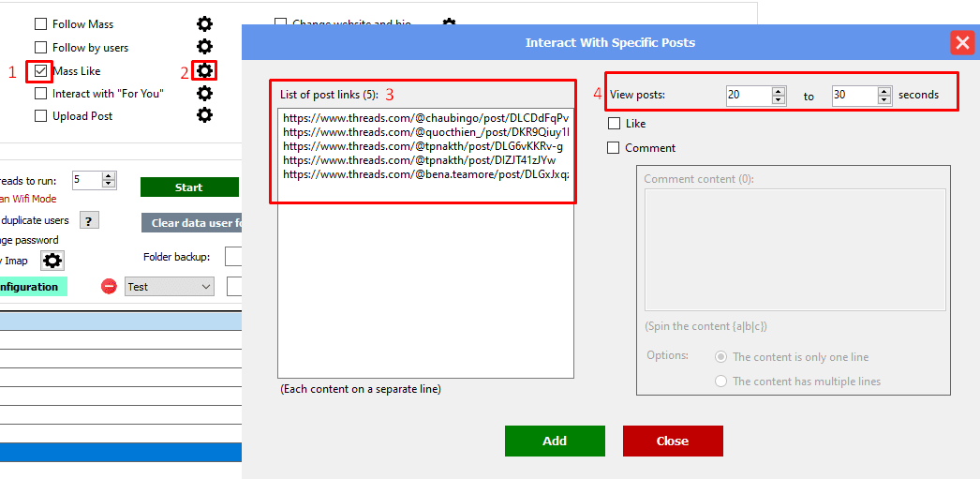Decrease the minimum view posts seconds

click(x=779, y=100)
